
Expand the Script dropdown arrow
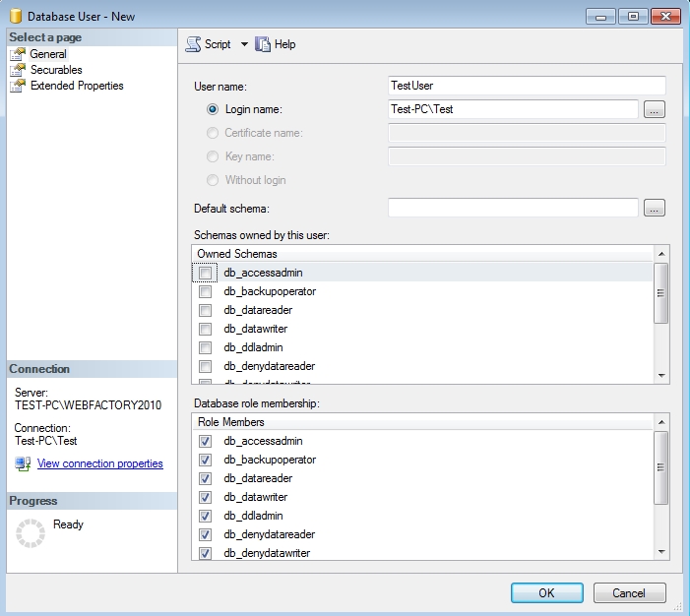pos(244,44)
